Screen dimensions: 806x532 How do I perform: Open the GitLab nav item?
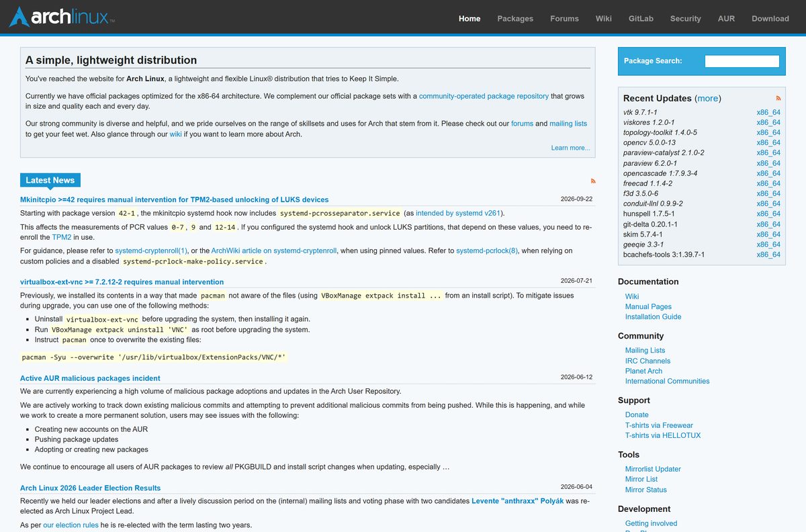[x=641, y=18]
